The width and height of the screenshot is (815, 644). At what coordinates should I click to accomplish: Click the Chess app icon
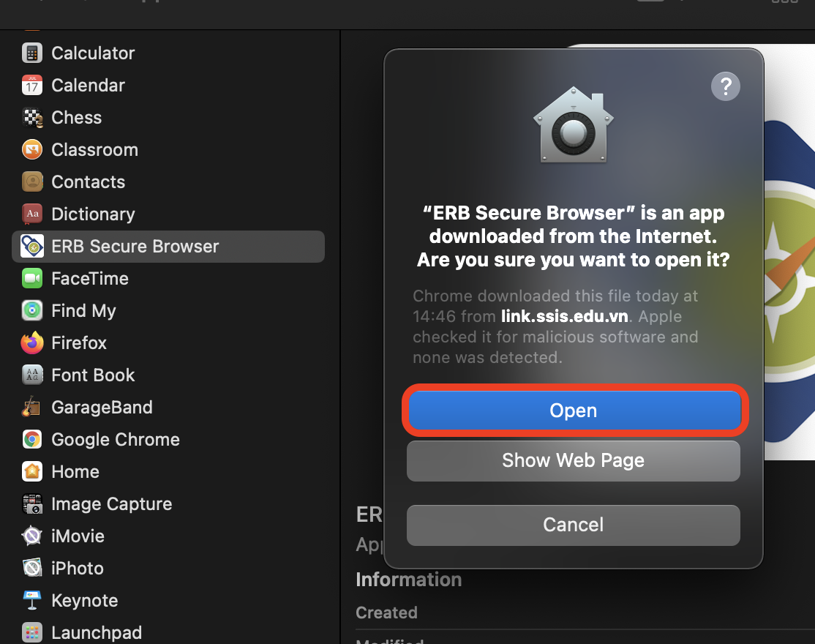(x=31, y=118)
